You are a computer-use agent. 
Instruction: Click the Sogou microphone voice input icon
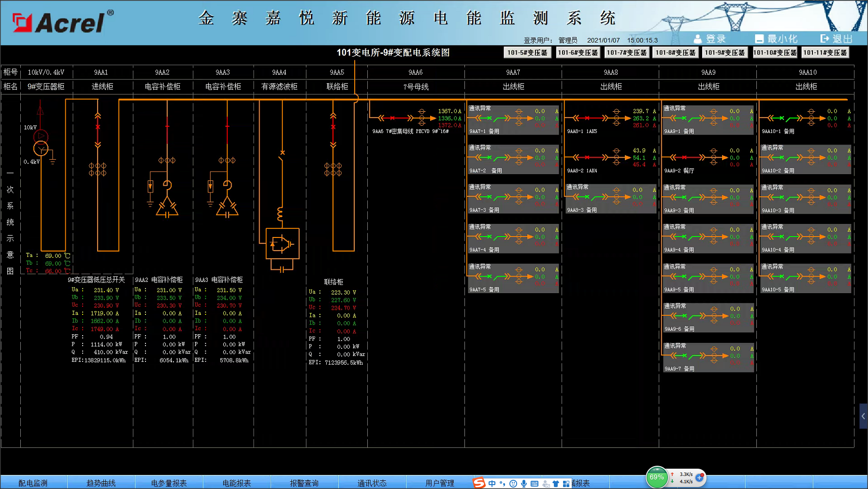click(x=524, y=483)
